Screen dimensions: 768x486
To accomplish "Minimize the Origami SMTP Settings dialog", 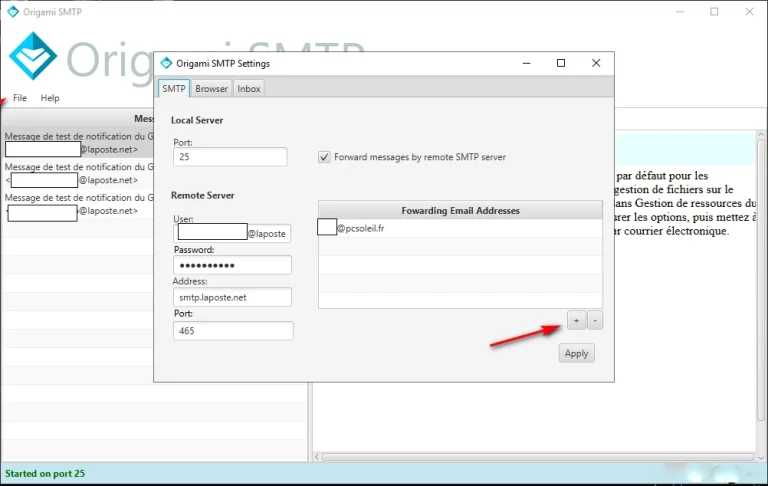I will pos(527,63).
